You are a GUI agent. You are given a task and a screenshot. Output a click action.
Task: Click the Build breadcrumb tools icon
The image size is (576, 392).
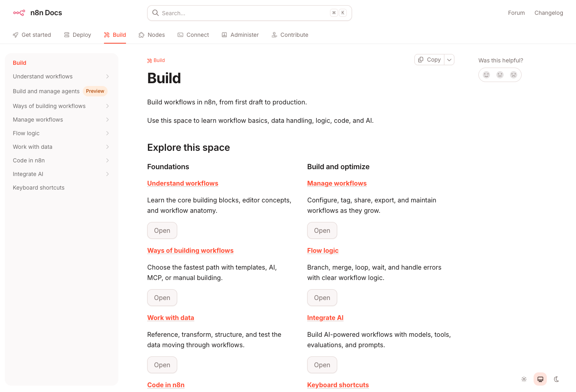pos(150,60)
